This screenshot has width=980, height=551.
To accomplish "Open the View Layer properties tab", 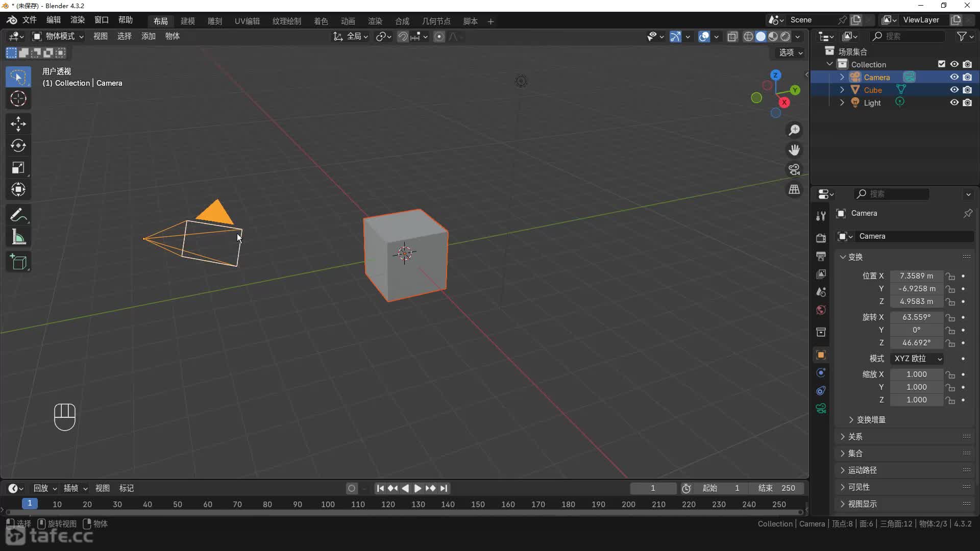I will pyautogui.click(x=821, y=274).
